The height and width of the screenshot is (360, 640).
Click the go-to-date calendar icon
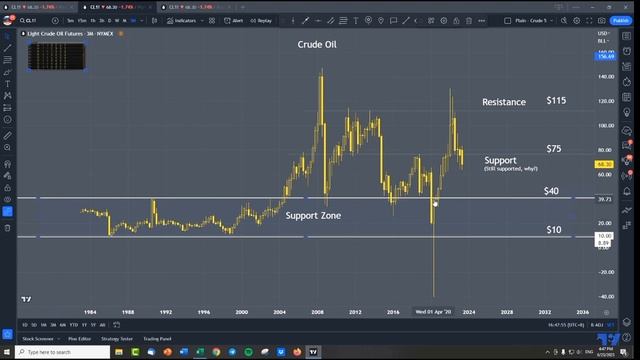pos(117,325)
